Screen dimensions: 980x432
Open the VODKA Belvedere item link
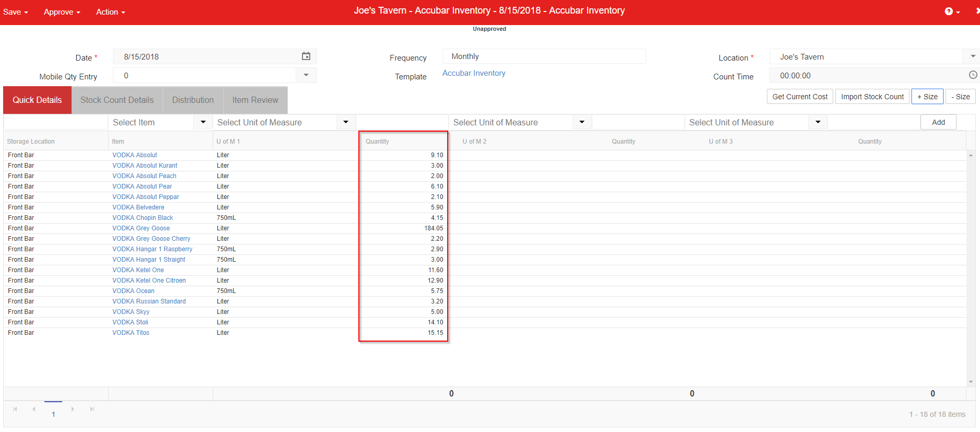pyautogui.click(x=138, y=207)
